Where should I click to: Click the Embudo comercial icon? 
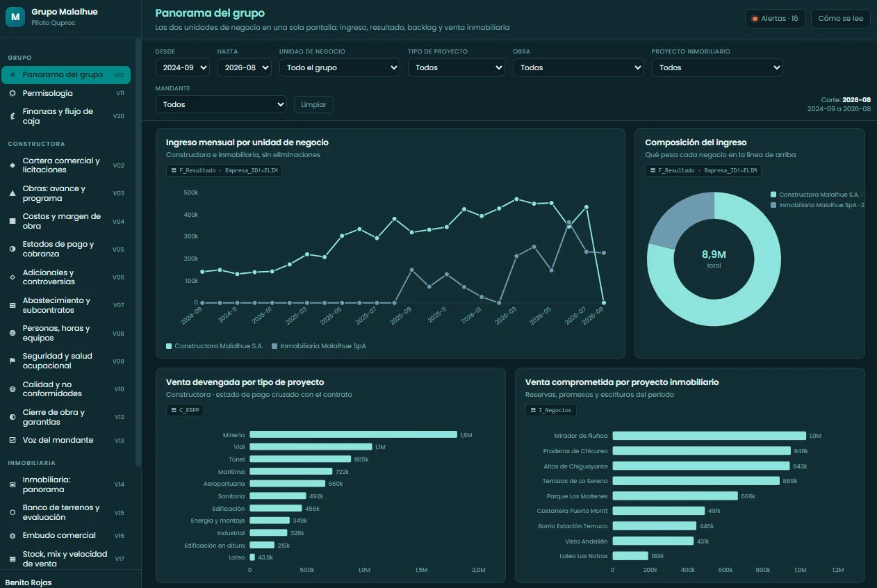(x=13, y=536)
